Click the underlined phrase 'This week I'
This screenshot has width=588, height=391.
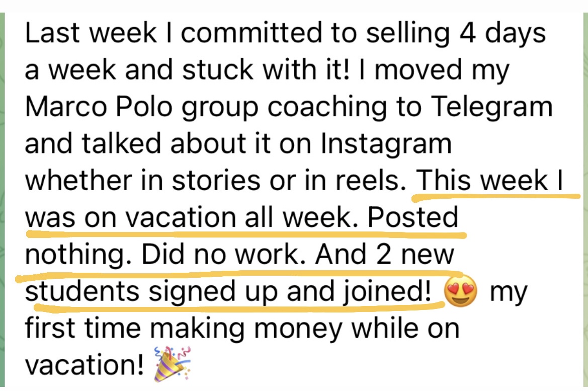tap(490, 180)
